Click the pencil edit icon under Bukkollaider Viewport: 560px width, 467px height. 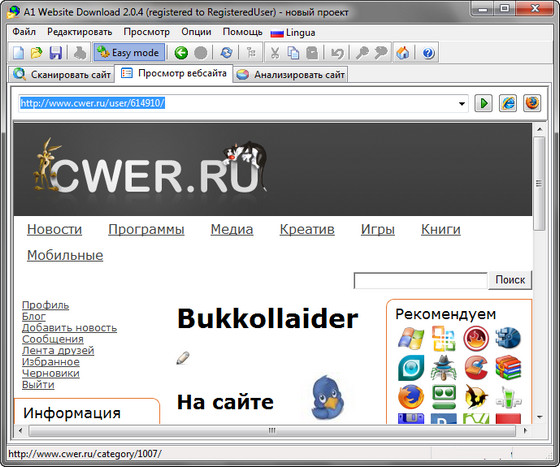[x=183, y=358]
